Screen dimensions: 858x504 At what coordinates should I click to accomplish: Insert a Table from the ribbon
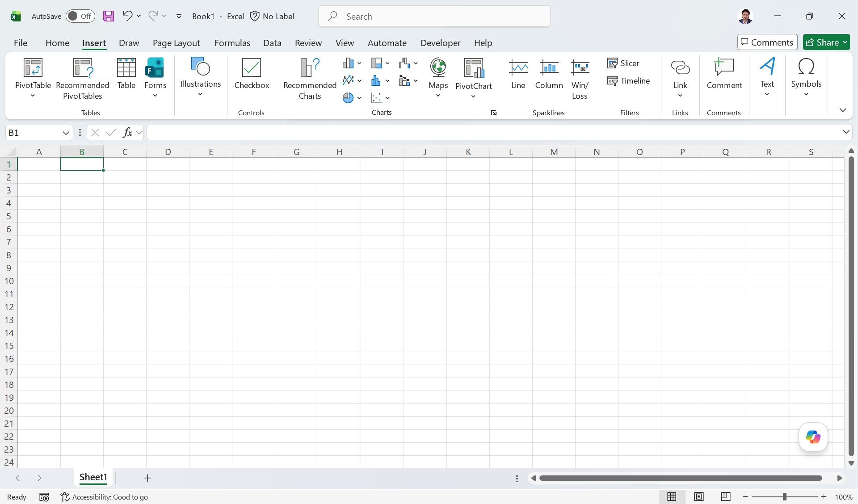click(126, 74)
